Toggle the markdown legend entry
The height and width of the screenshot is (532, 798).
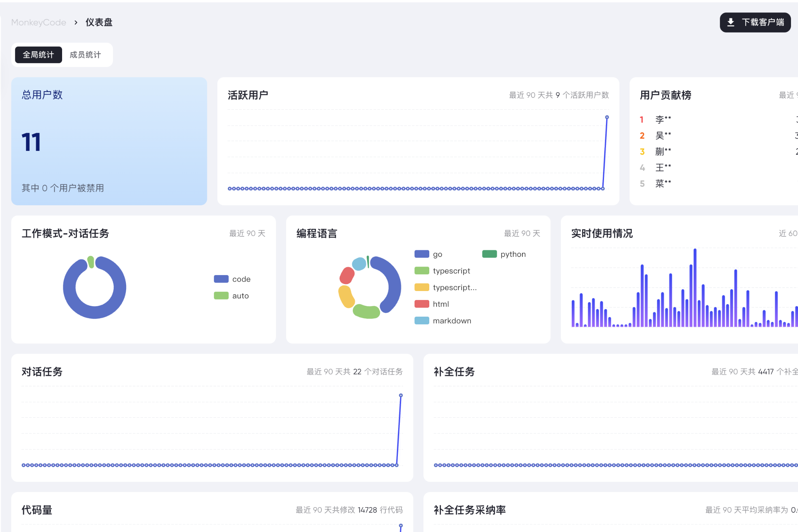pyautogui.click(x=451, y=321)
